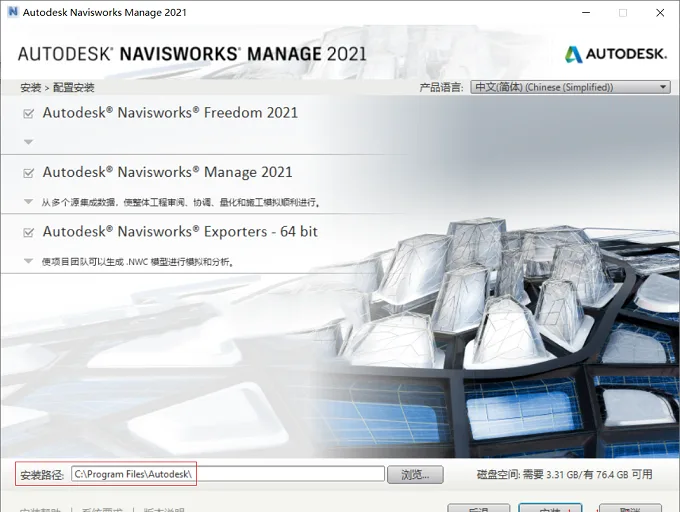Click the Exporters description mentioning .NWC
680x512 pixels.
138,261
